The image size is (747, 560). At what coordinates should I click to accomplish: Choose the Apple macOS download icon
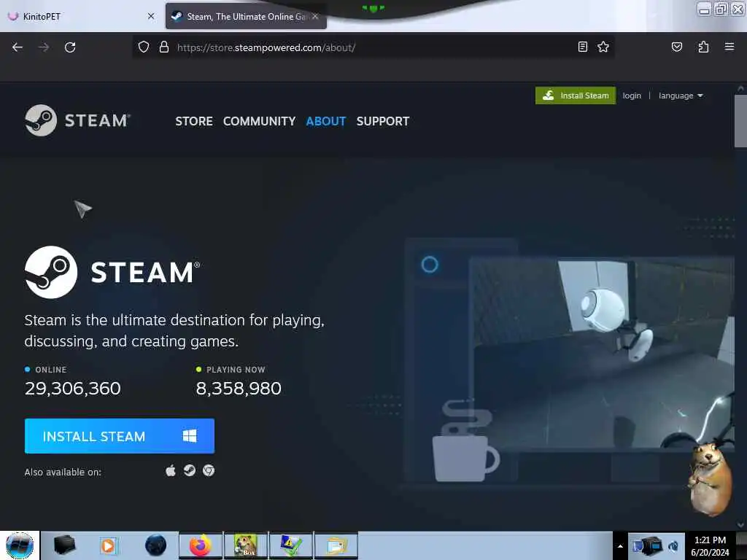tap(171, 471)
